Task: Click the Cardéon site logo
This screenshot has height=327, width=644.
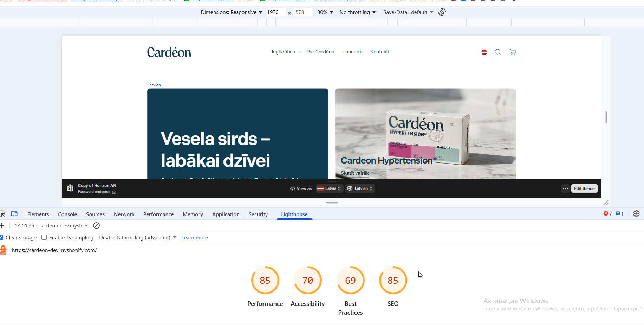Action: pyautogui.click(x=169, y=52)
